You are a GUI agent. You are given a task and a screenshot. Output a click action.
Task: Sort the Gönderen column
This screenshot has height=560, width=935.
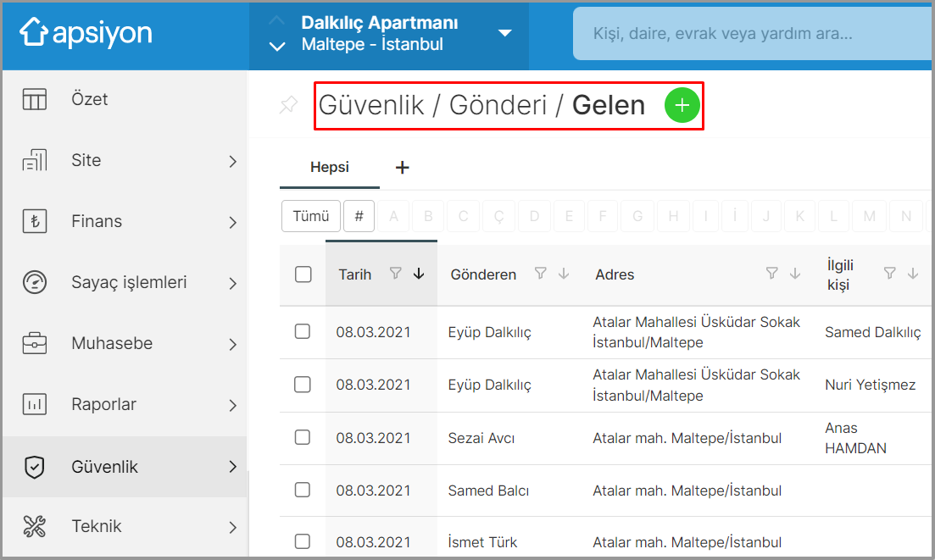[x=564, y=274]
